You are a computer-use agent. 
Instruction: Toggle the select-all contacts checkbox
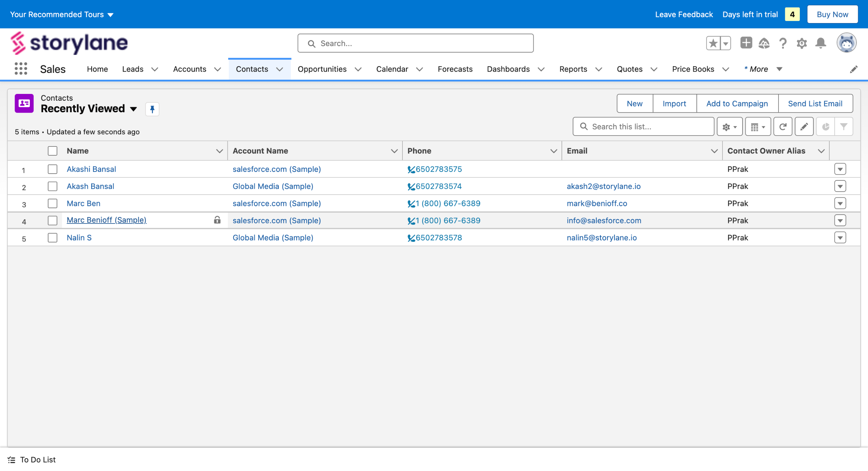click(x=53, y=151)
